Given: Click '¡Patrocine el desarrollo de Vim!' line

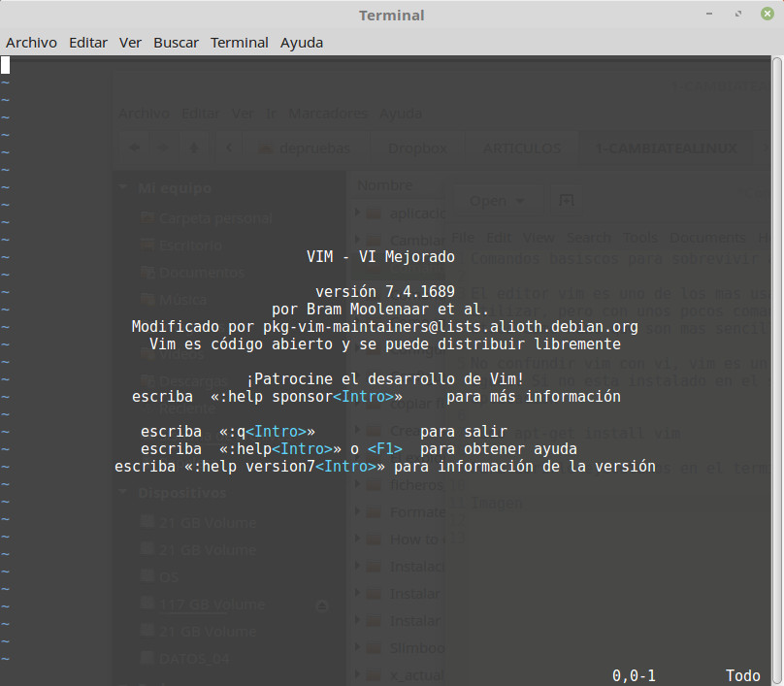Looking at the screenshot, I should [385, 378].
